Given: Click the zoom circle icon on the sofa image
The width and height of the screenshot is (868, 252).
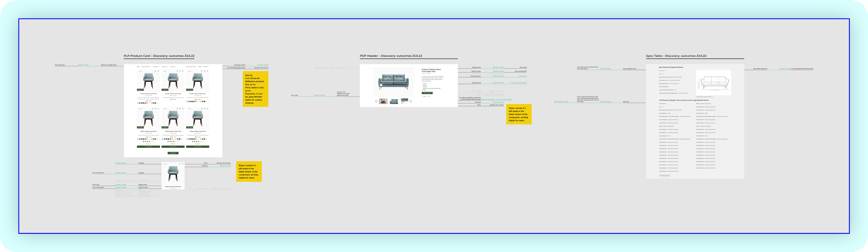Looking at the screenshot, I should tap(381, 85).
